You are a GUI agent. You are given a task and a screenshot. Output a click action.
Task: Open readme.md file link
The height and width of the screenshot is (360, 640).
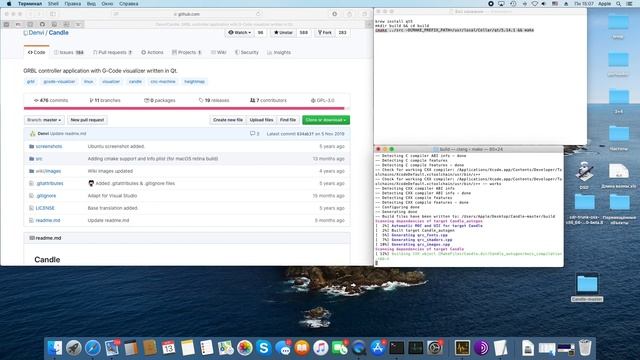click(48, 220)
